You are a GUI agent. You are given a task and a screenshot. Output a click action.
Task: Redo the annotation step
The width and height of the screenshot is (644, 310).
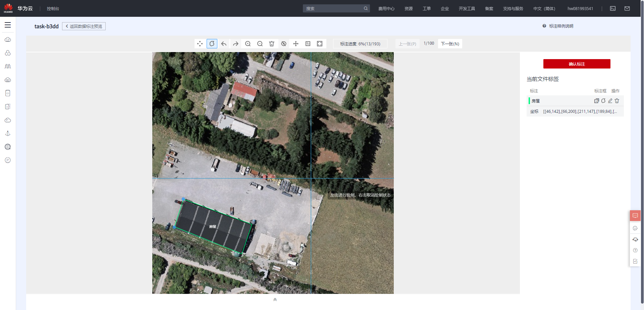pyautogui.click(x=236, y=44)
